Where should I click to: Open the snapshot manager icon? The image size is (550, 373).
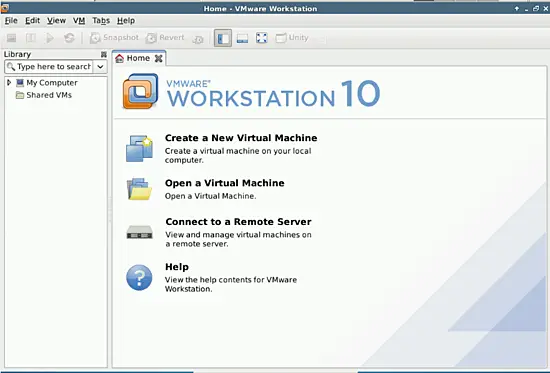click(x=198, y=39)
